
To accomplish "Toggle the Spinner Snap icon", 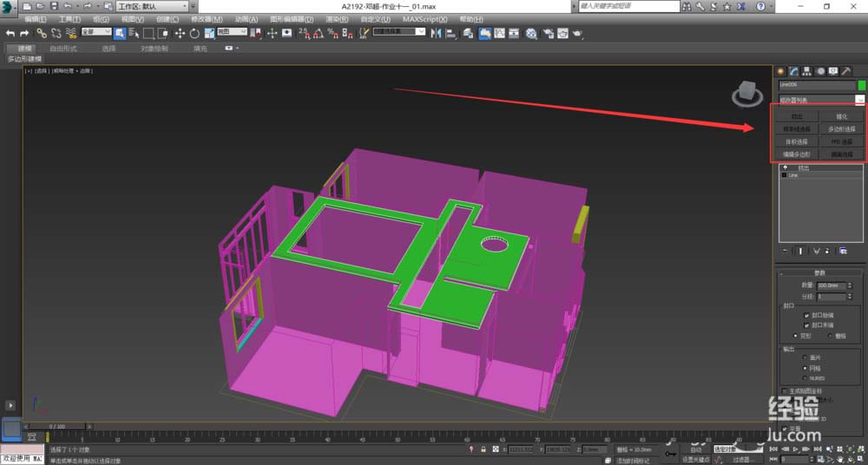I will click(348, 33).
